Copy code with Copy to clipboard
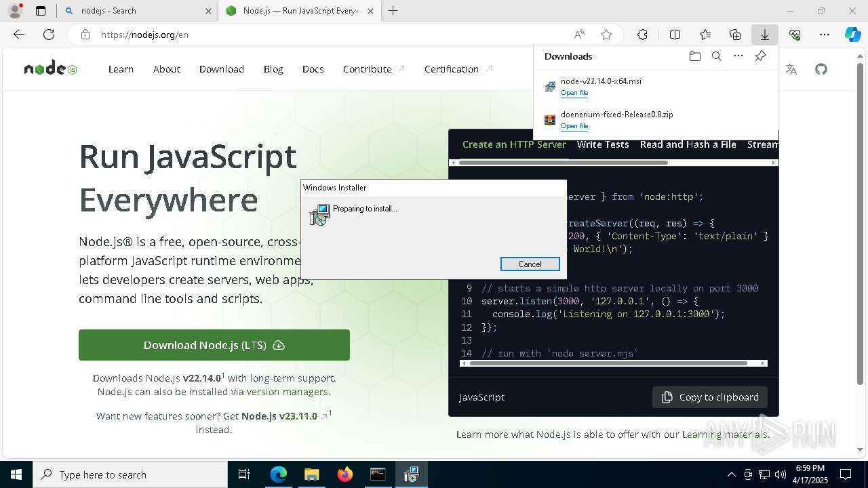Screen dimensions: 868x488 coord(710,397)
